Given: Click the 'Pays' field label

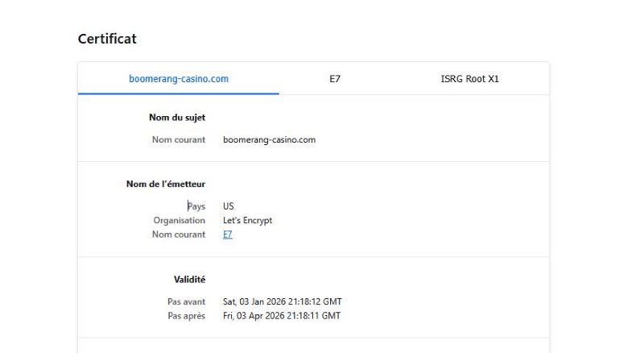Looking at the screenshot, I should click(x=196, y=206).
